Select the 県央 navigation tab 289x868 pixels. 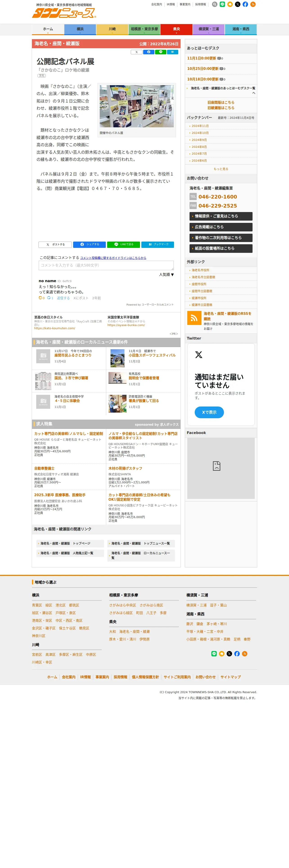point(176,29)
